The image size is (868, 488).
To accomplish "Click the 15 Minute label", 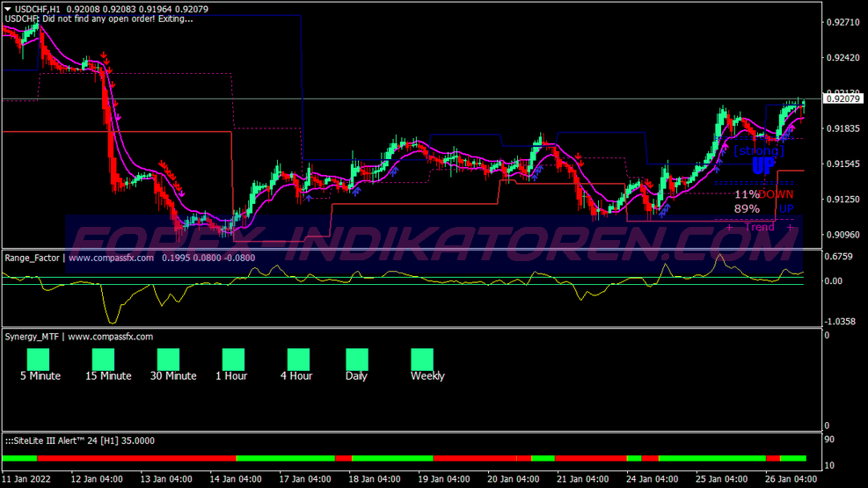I will [108, 375].
